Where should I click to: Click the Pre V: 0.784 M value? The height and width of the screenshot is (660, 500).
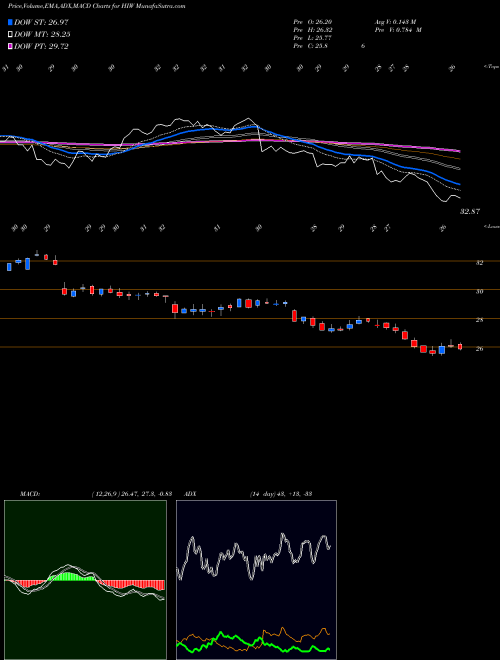click(398, 30)
